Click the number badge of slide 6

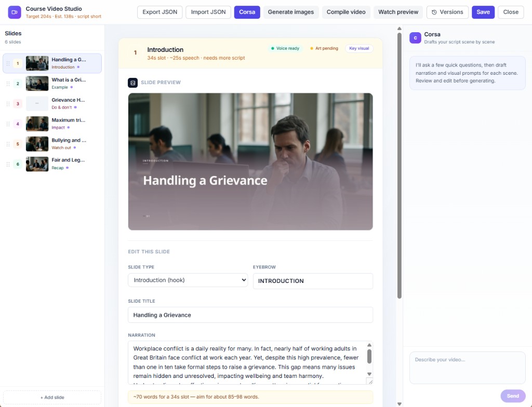pos(18,164)
